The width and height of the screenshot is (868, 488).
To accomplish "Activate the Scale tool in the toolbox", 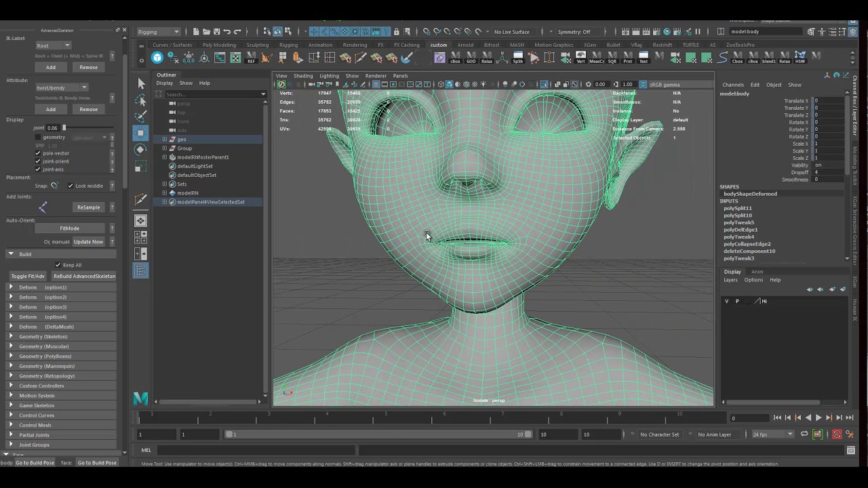I will pos(140,166).
